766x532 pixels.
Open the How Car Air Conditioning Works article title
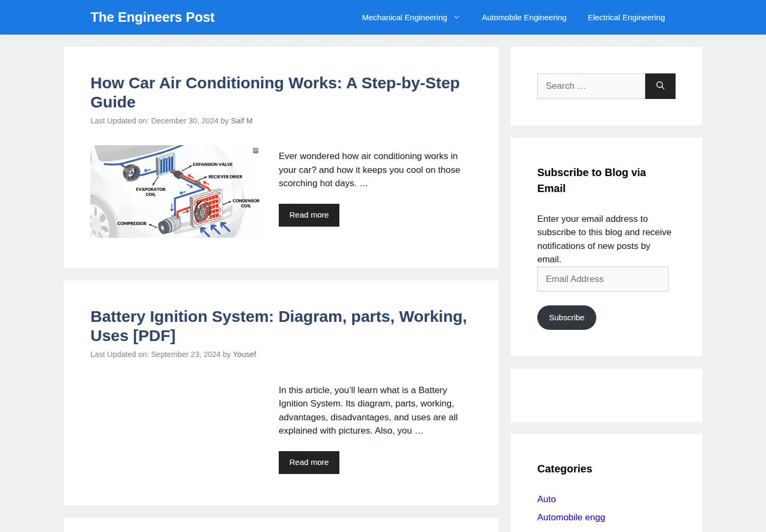coord(275,93)
